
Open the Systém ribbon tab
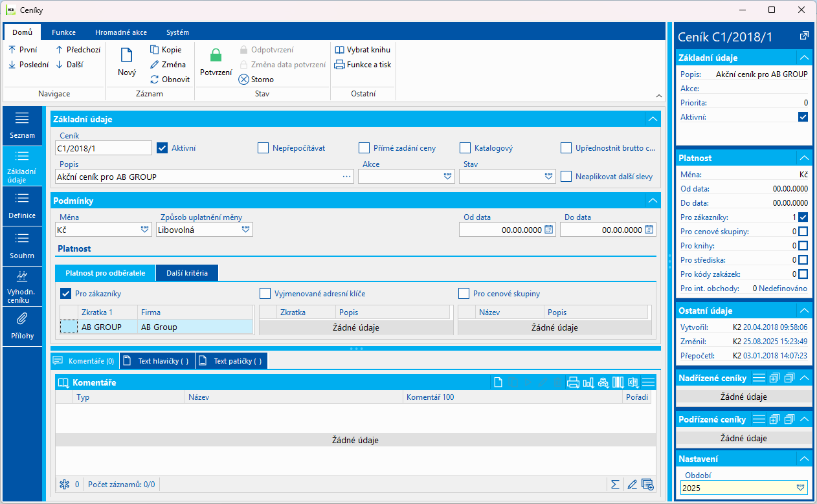coord(177,32)
